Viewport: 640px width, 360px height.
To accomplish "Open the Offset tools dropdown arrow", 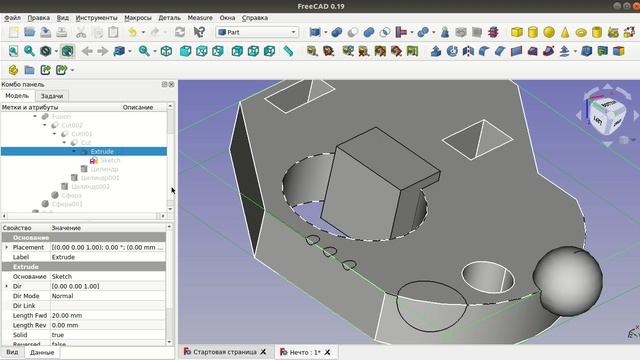I will click(575, 51).
